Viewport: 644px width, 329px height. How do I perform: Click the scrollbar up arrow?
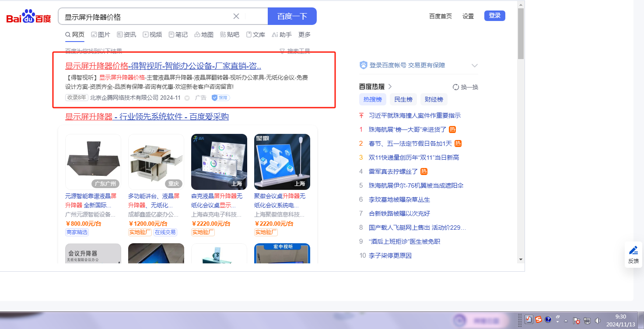(521, 5)
